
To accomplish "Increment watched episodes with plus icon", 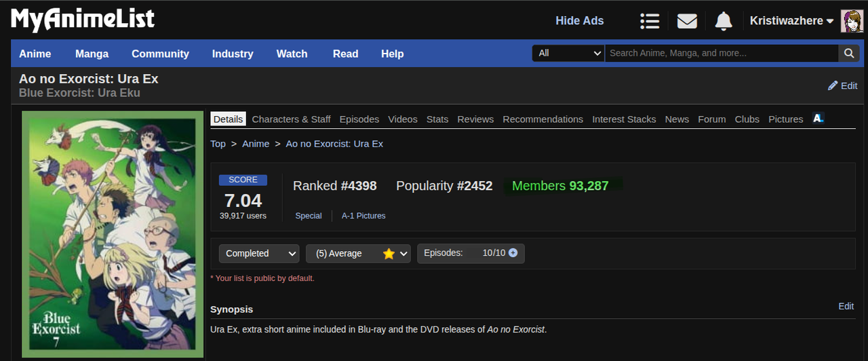I will pos(513,253).
